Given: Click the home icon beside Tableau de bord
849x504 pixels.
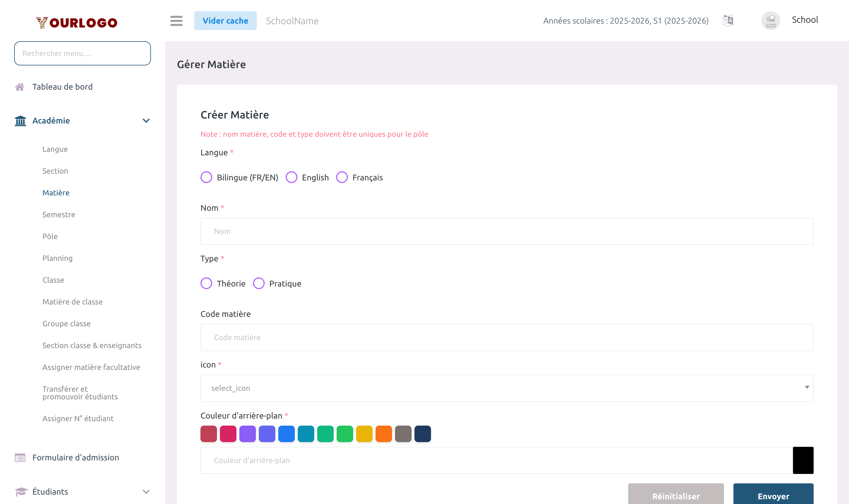Looking at the screenshot, I should [20, 87].
